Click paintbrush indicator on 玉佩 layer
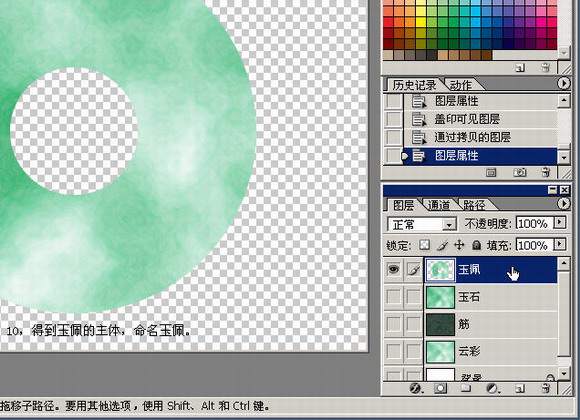 point(413,270)
